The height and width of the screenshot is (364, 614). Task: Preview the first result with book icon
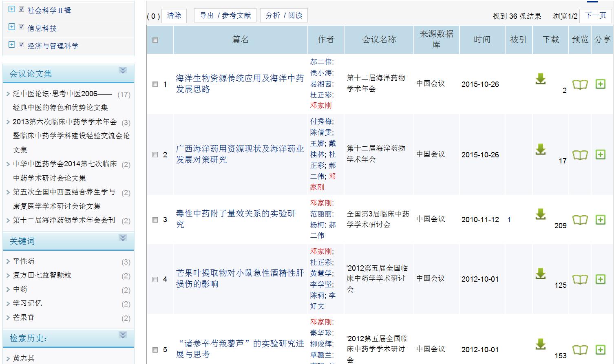(580, 84)
